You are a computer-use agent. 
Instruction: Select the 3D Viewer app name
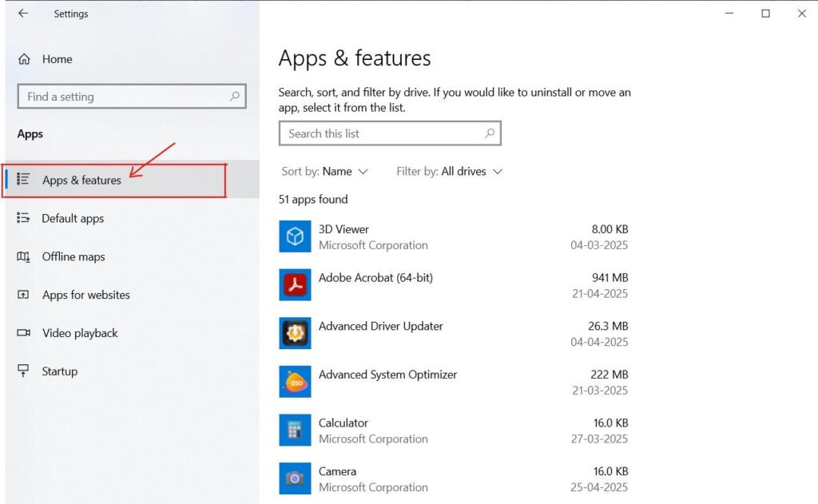coord(343,229)
